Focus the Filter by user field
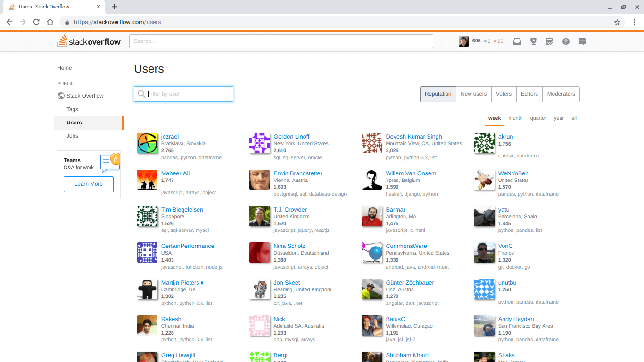Image resolution: width=644 pixels, height=362 pixels. point(183,94)
